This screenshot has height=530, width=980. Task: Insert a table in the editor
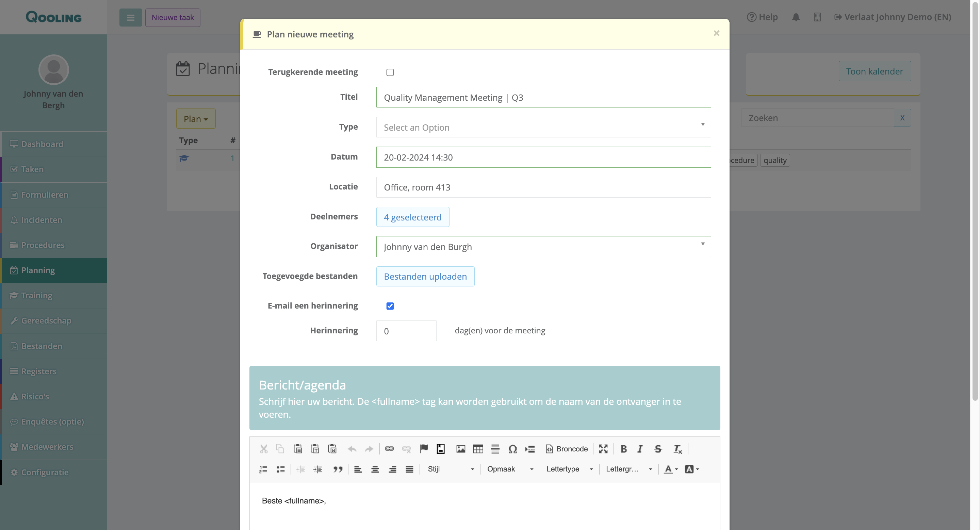click(478, 449)
